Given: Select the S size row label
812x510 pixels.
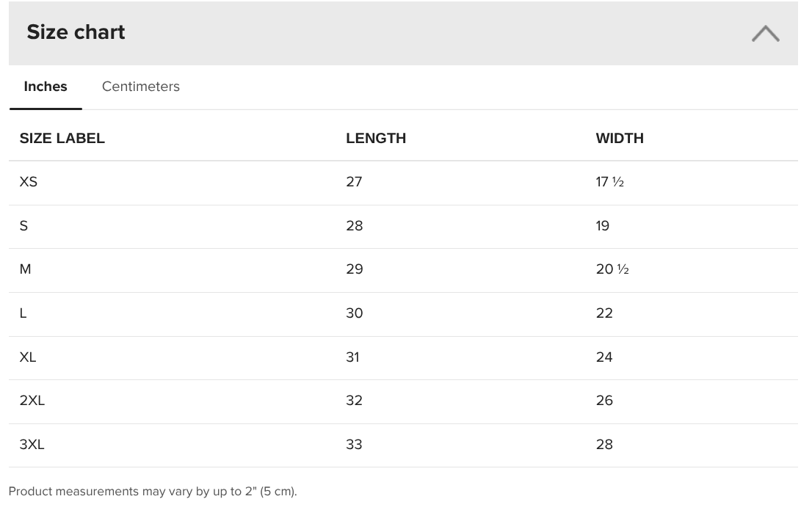Looking at the screenshot, I should 23,226.
